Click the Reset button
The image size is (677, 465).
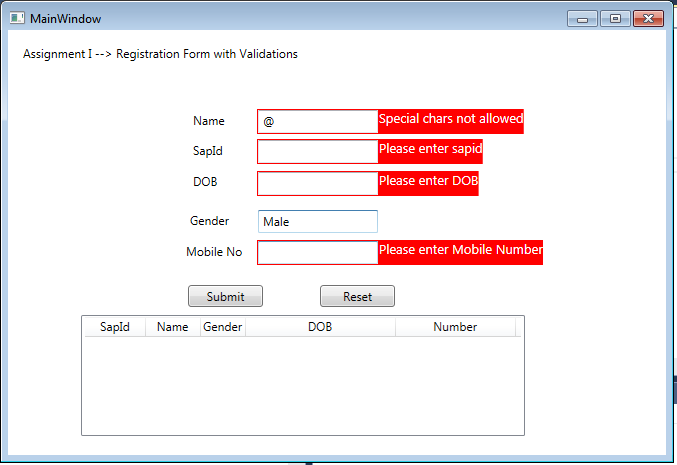click(357, 296)
